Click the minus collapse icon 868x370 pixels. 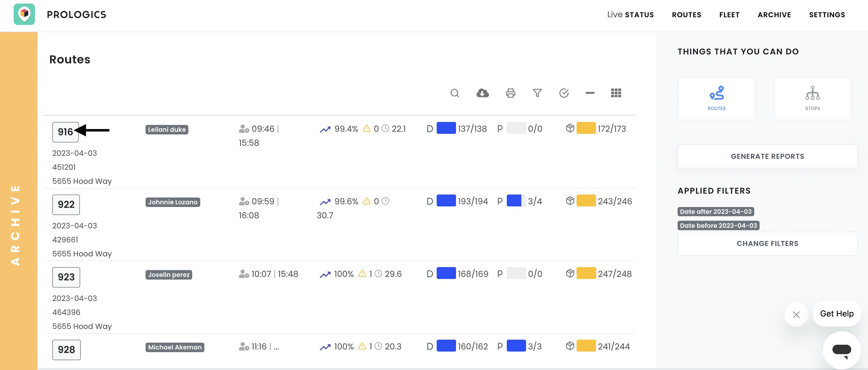pyautogui.click(x=590, y=93)
